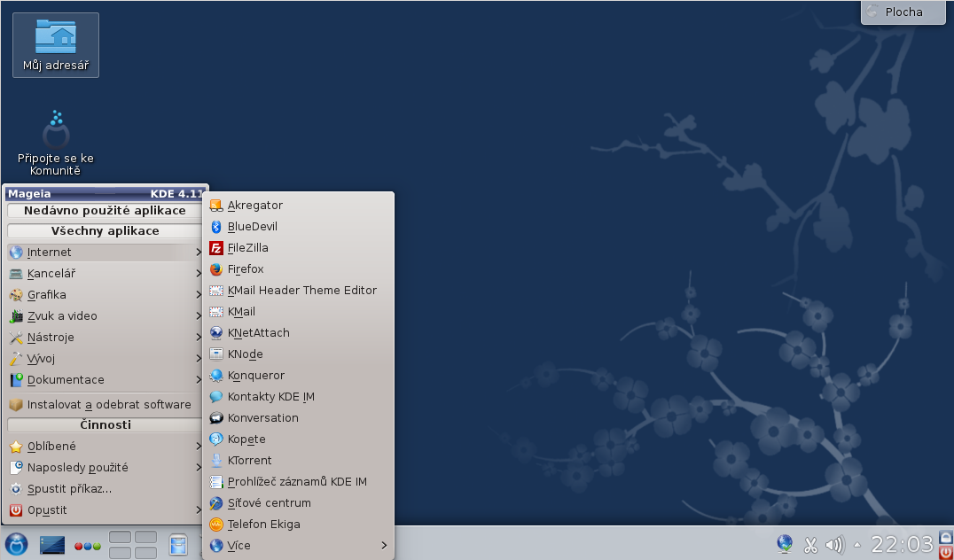This screenshot has height=560, width=954.
Task: Expand the Více submenu for more apps
Action: click(x=298, y=546)
